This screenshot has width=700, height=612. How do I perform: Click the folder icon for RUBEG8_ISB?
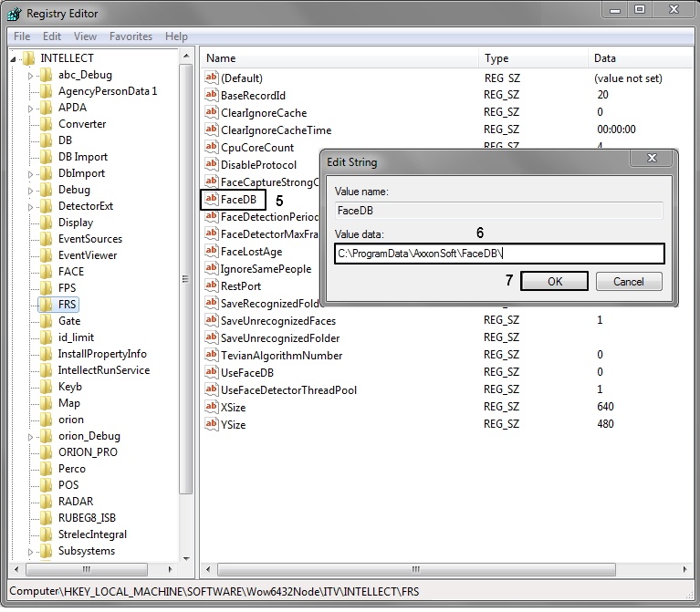[46, 518]
